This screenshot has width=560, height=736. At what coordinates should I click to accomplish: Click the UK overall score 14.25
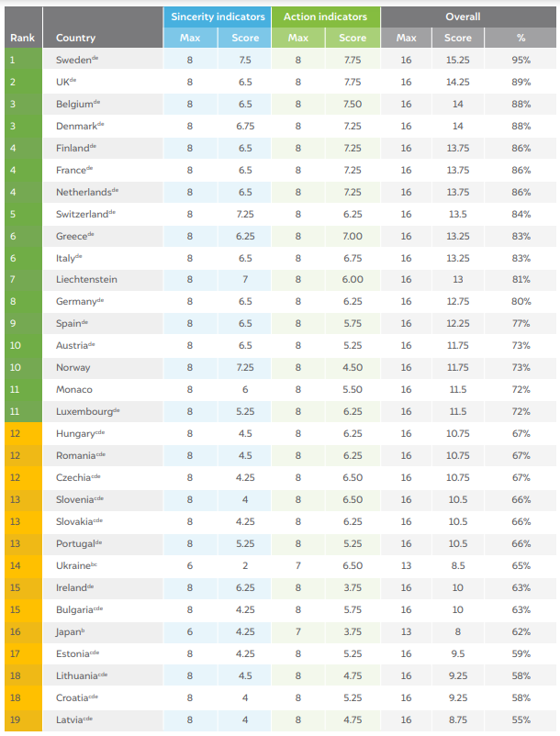pos(457,82)
